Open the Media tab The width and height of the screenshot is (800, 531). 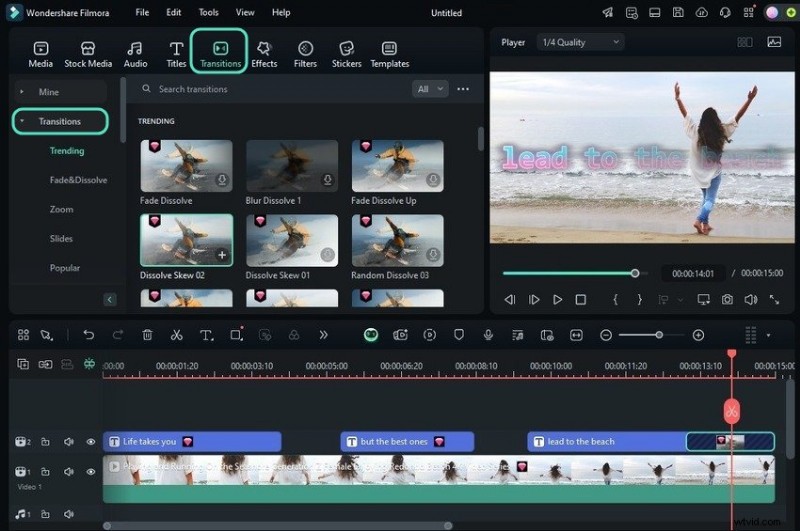40,55
